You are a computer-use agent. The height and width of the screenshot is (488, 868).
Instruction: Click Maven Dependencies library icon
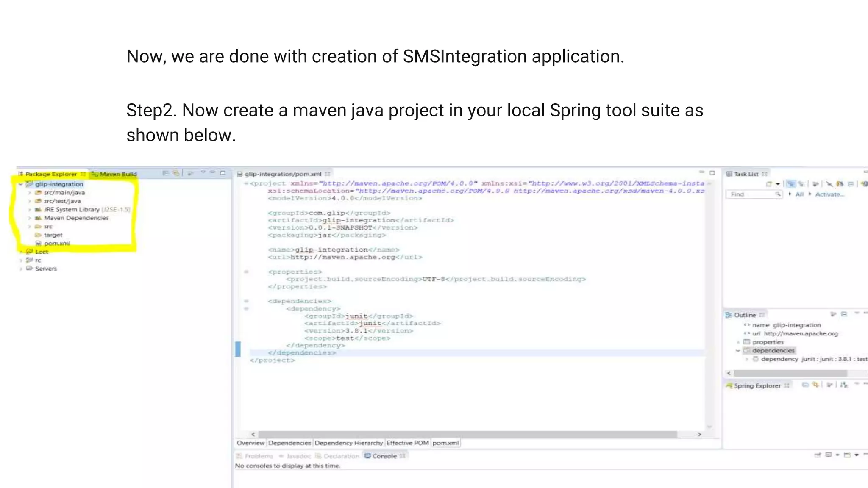click(38, 218)
